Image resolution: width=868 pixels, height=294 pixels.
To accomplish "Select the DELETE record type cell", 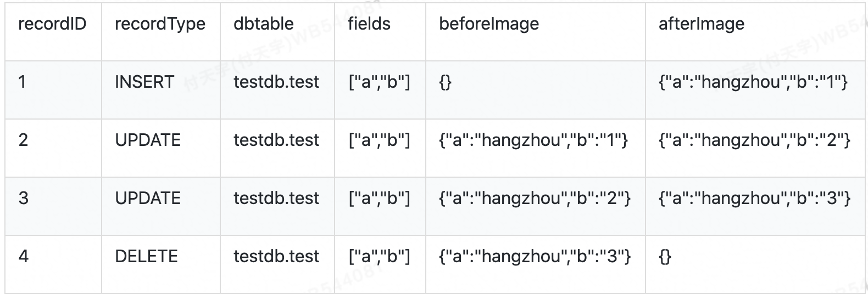I will 146,256.
